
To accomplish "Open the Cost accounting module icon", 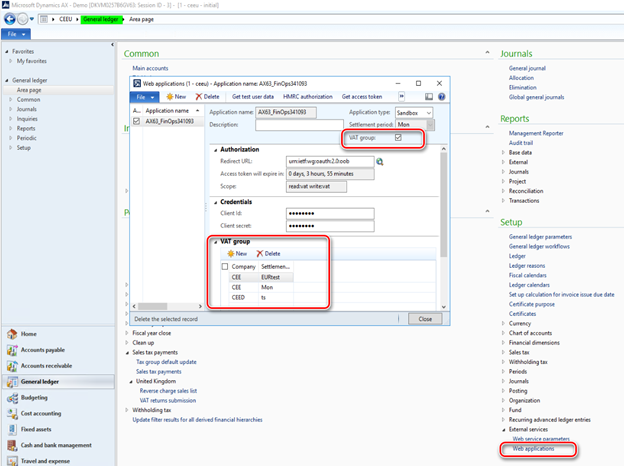I will point(12,413).
